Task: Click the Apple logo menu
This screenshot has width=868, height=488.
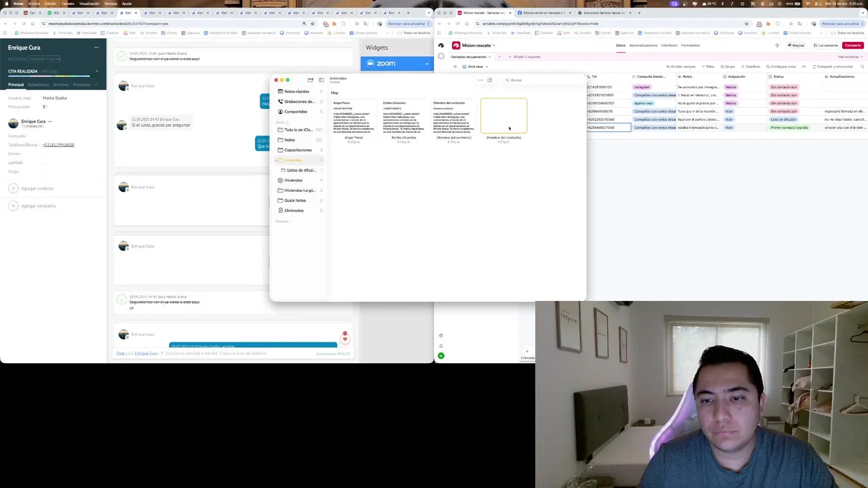Action: [x=6, y=3]
